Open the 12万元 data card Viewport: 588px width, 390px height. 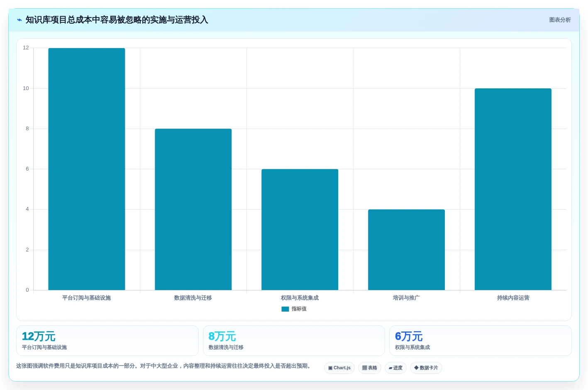pos(107,341)
